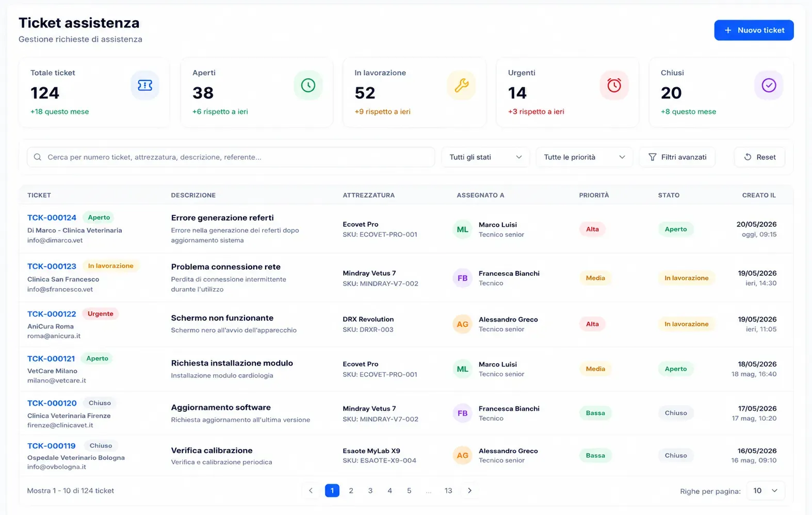Expand the Tutte le priorità dropdown

point(584,157)
